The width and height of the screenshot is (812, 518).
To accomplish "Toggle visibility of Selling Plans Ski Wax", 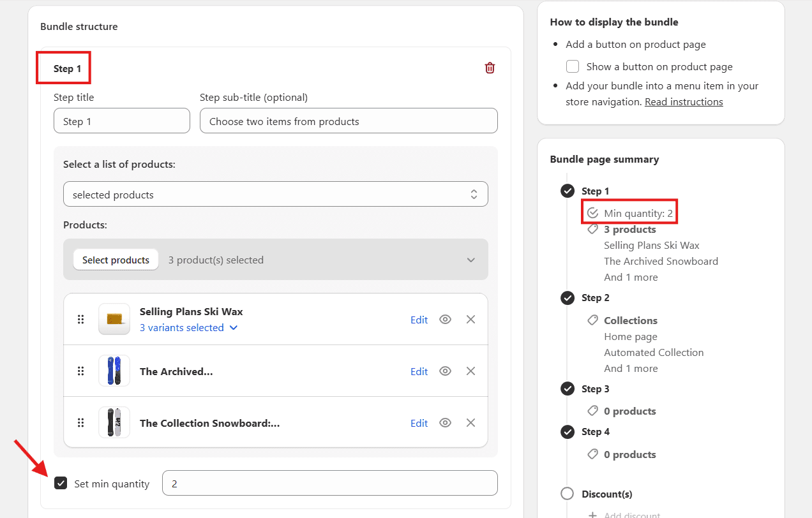I will point(446,320).
